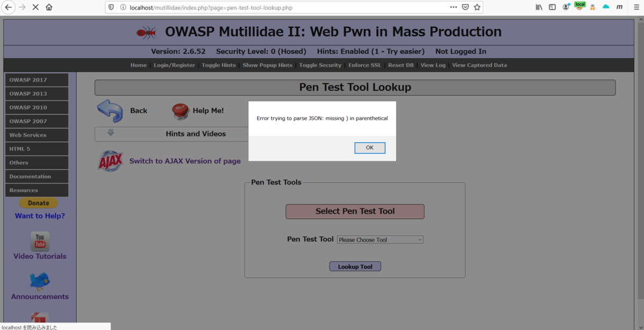This screenshot has height=330, width=644.
Task: Click the shield tracking protection icon
Action: point(111,8)
